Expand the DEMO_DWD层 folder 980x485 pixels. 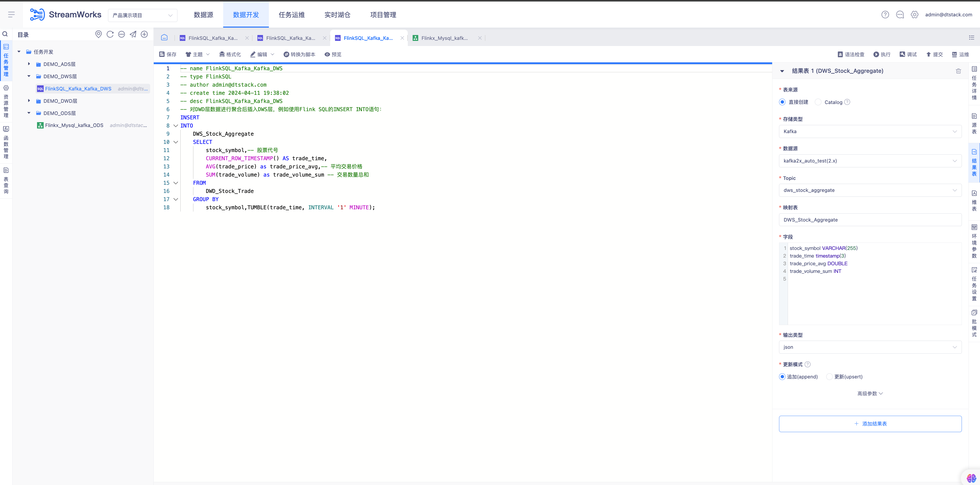29,101
